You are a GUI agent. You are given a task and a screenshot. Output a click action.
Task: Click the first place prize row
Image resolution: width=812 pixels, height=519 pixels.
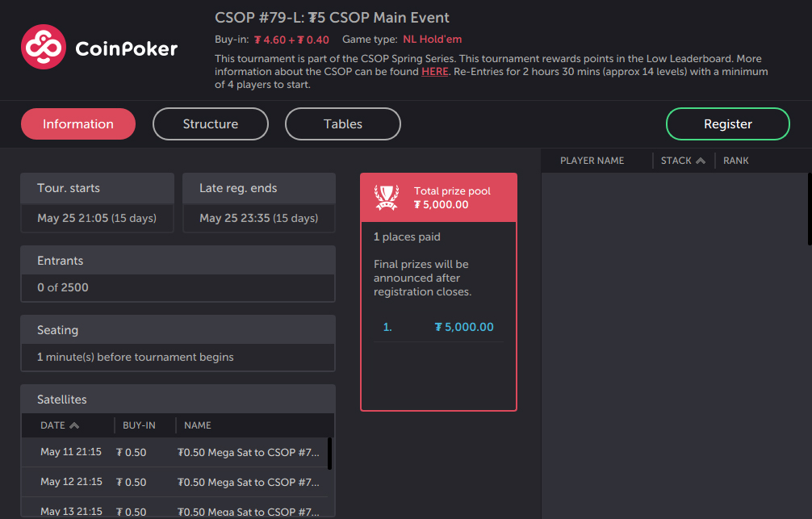[x=438, y=328]
